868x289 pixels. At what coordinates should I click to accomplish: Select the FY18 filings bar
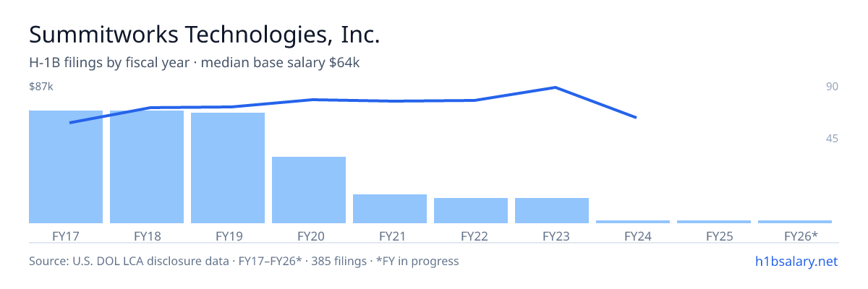click(147, 167)
